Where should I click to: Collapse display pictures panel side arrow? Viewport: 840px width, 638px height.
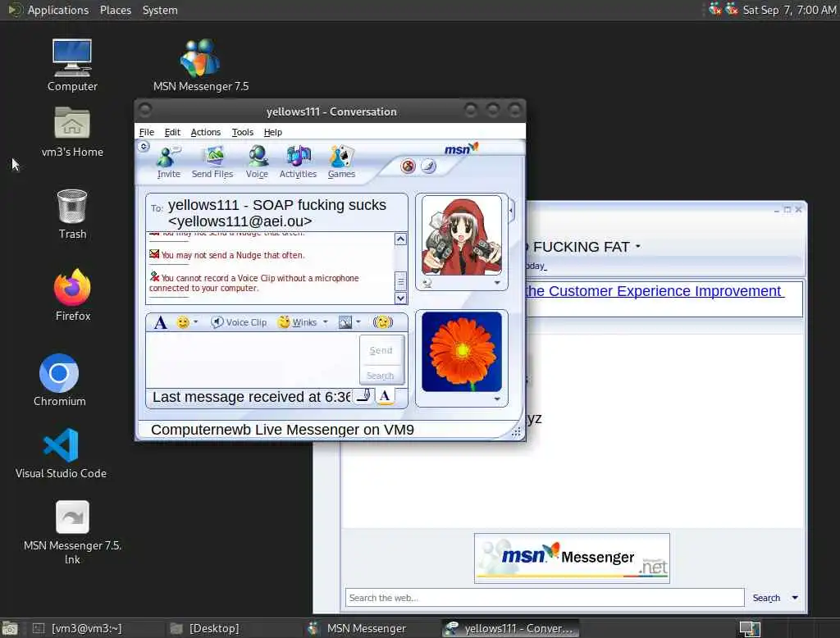(511, 211)
